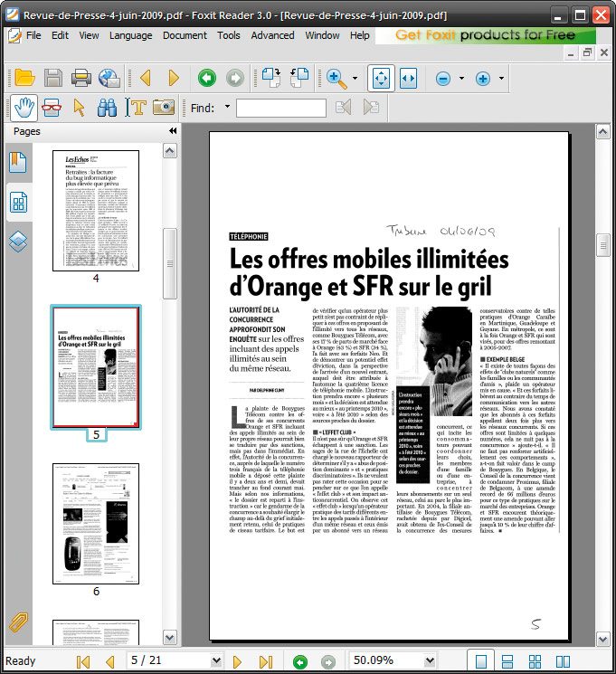Rotate page clockwise with the rotate-right icon
Screen dimensions: 616x674
pos(271,78)
